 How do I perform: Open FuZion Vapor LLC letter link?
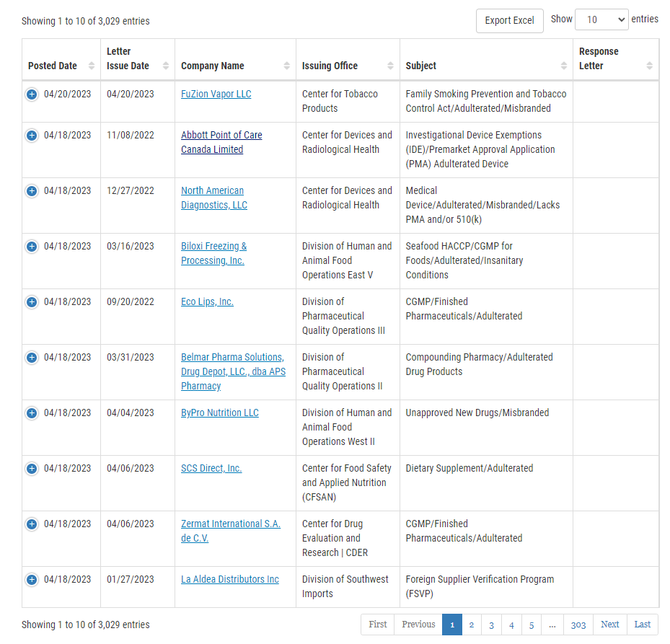tap(216, 94)
